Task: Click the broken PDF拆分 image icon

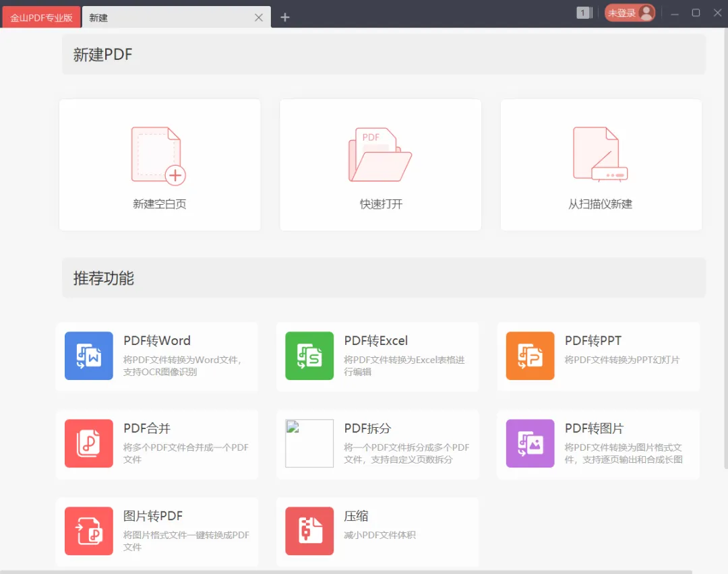Action: click(309, 443)
